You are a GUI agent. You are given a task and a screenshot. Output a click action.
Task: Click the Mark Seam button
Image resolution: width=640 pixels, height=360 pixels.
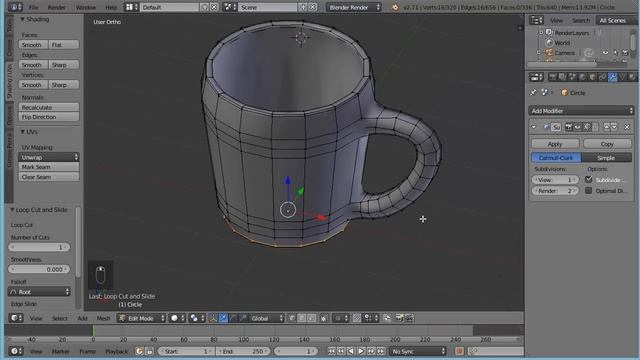pyautogui.click(x=49, y=167)
